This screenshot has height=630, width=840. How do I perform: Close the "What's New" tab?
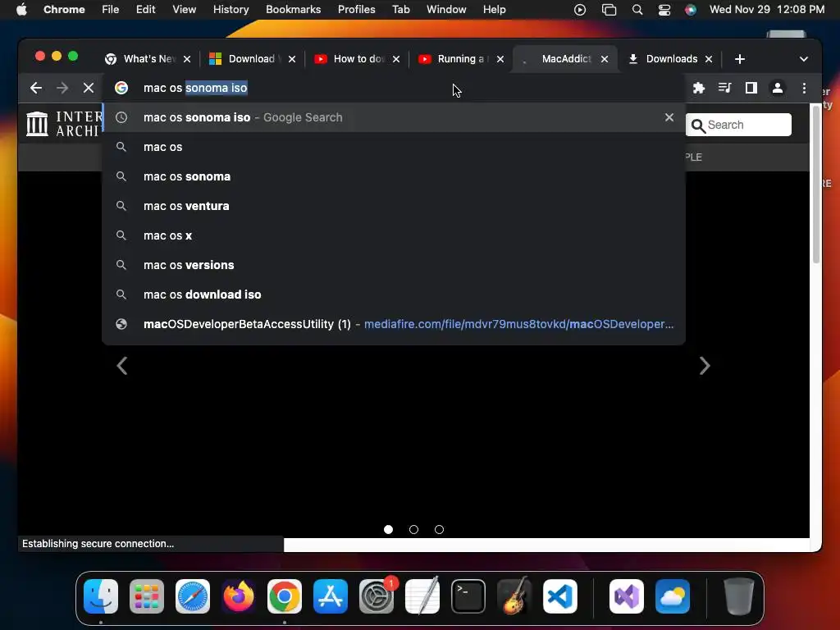coord(187,59)
